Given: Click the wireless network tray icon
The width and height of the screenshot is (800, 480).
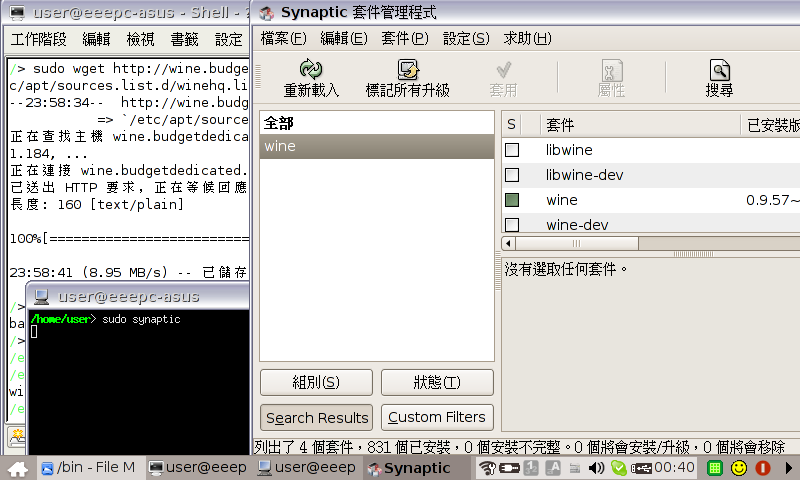Looking at the screenshot, I should click(x=487, y=468).
